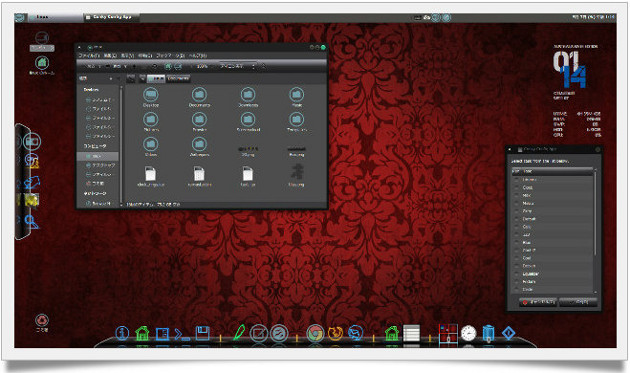
Task: Select the highlighted home entry in file manager sidebar
Action: 98,156
